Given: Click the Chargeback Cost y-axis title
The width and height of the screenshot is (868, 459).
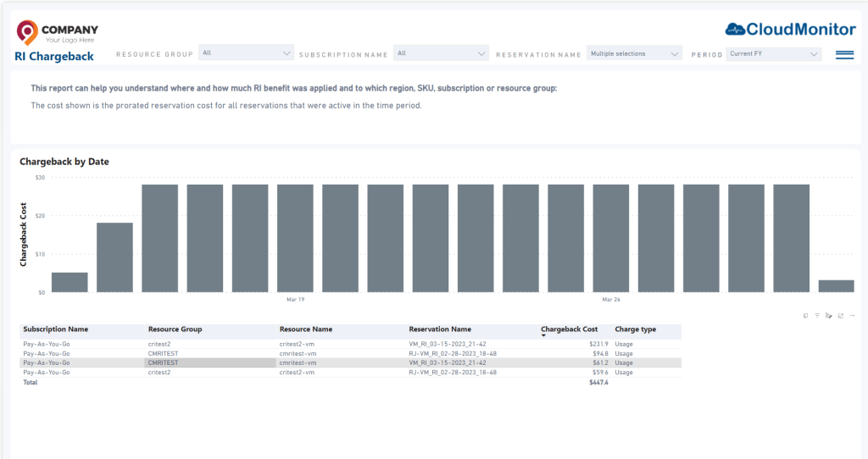Looking at the screenshot, I should click(x=23, y=235).
